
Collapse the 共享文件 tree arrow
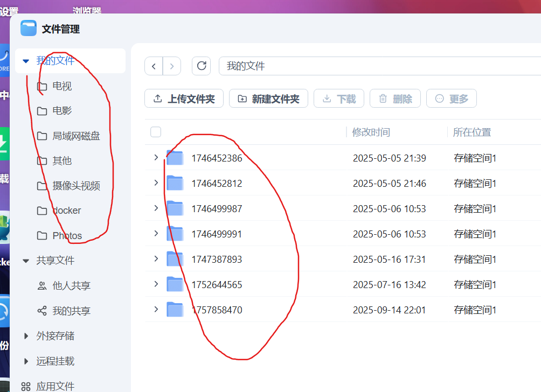click(x=26, y=261)
